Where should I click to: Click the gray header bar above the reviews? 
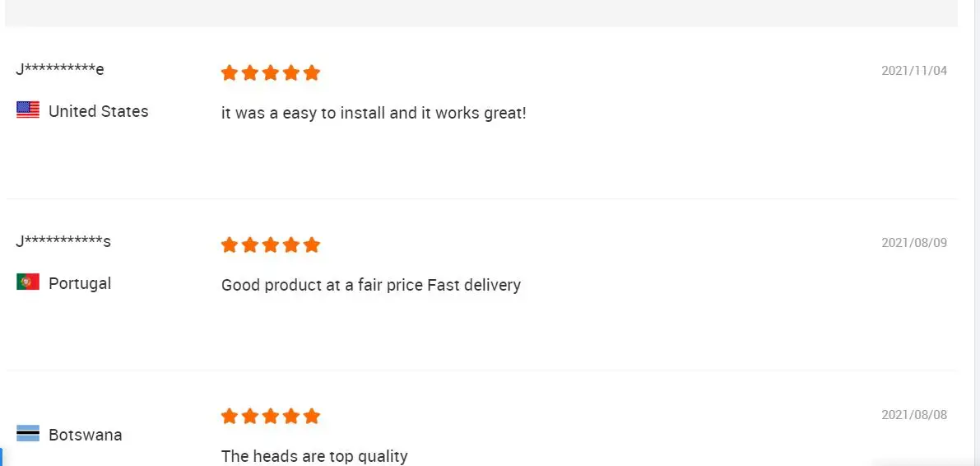pyautogui.click(x=481, y=12)
